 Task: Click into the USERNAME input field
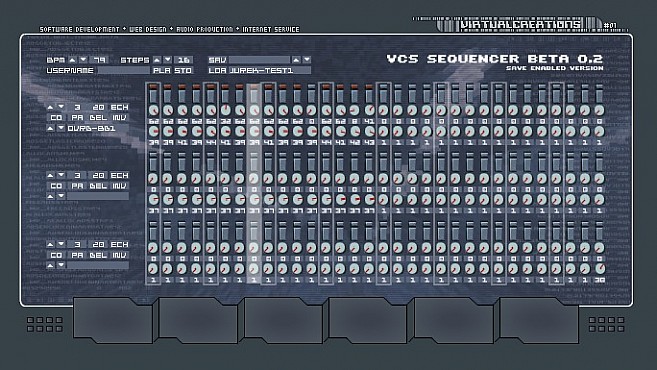[123, 70]
